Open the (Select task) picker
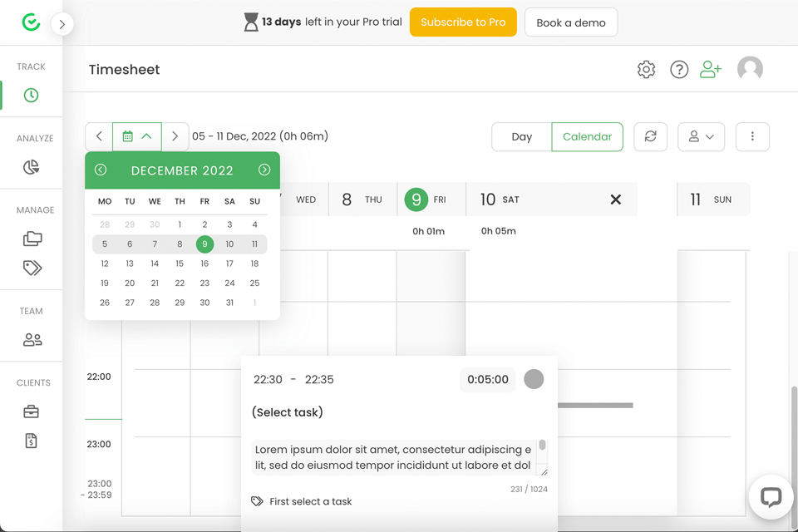798x532 pixels. (287, 412)
